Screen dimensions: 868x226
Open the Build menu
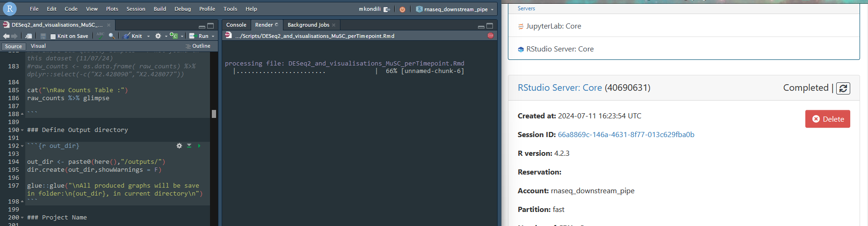[x=160, y=9]
